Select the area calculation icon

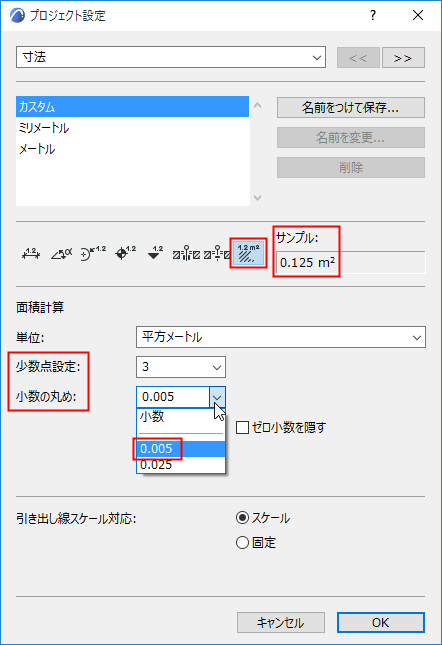[x=248, y=253]
